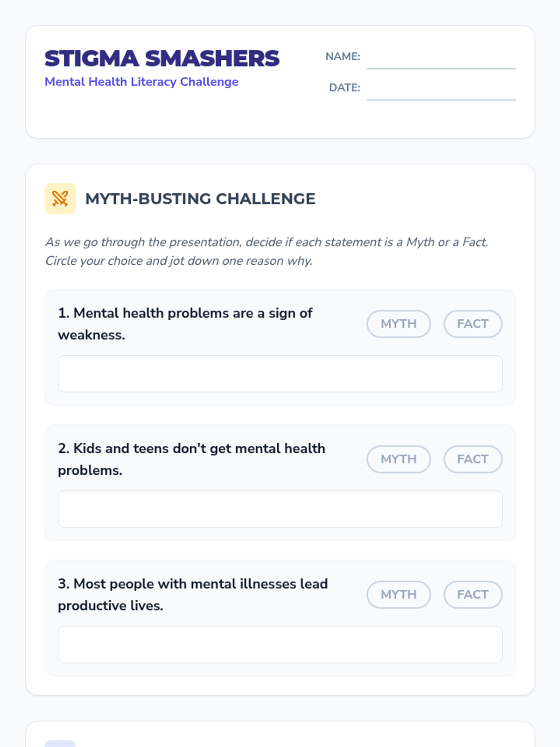Select MYTH for statement 1 about weakness

[x=398, y=324]
